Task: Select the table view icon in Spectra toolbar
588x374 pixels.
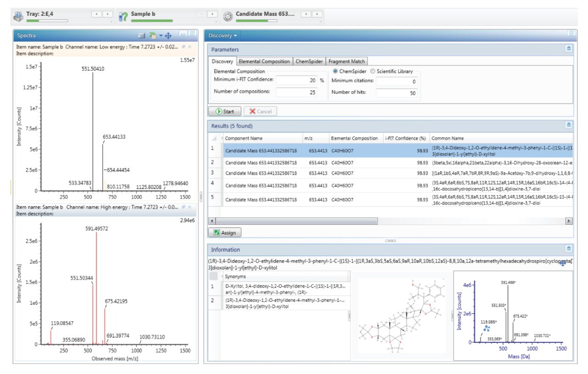Action: coord(142,35)
